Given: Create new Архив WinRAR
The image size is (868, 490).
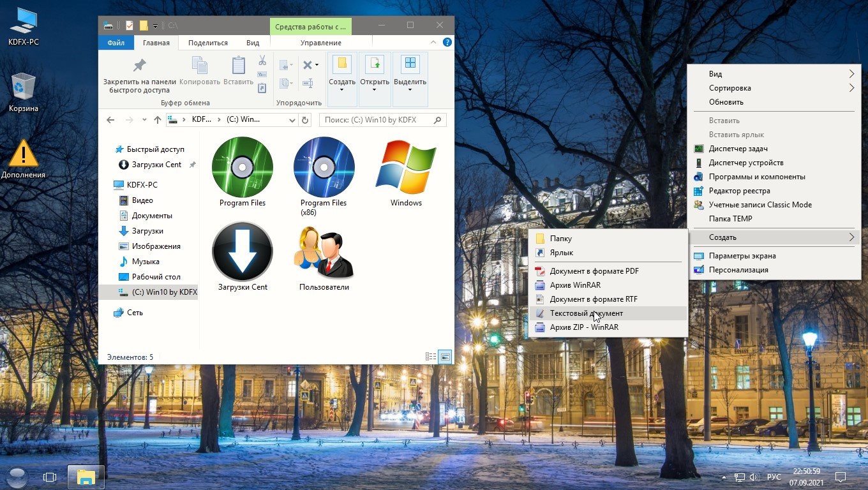Looking at the screenshot, I should coord(608,285).
